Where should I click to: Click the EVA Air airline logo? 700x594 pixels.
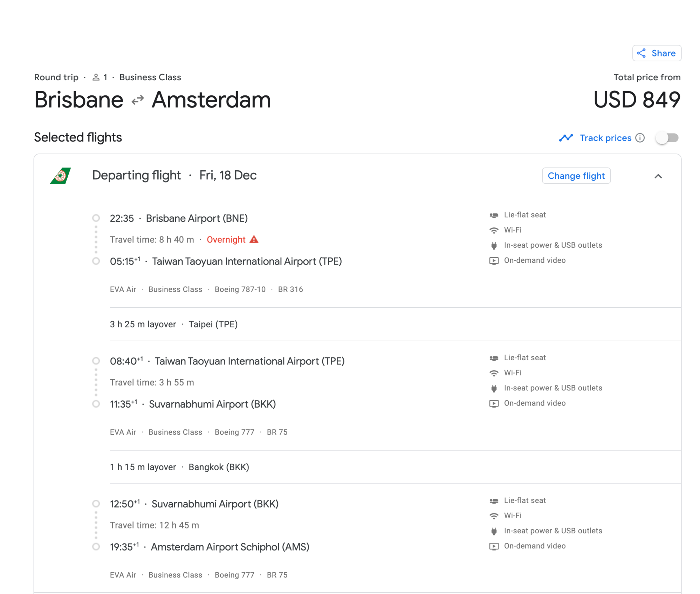[61, 176]
